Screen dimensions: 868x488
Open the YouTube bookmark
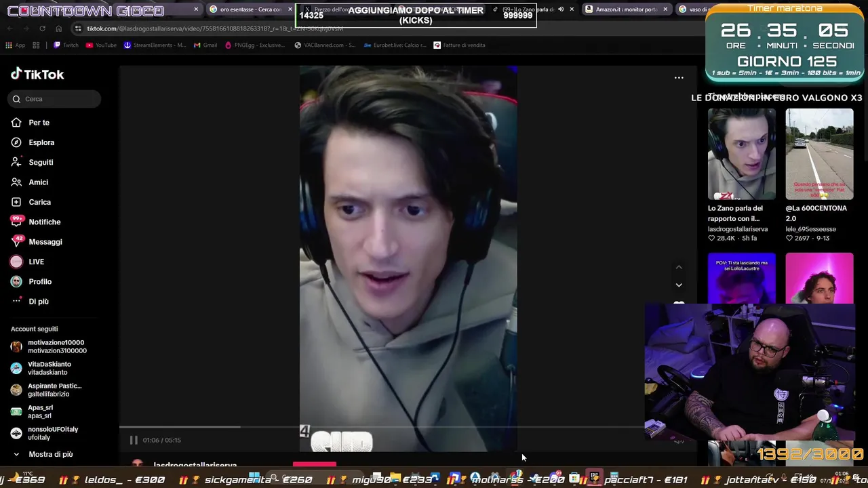(101, 45)
